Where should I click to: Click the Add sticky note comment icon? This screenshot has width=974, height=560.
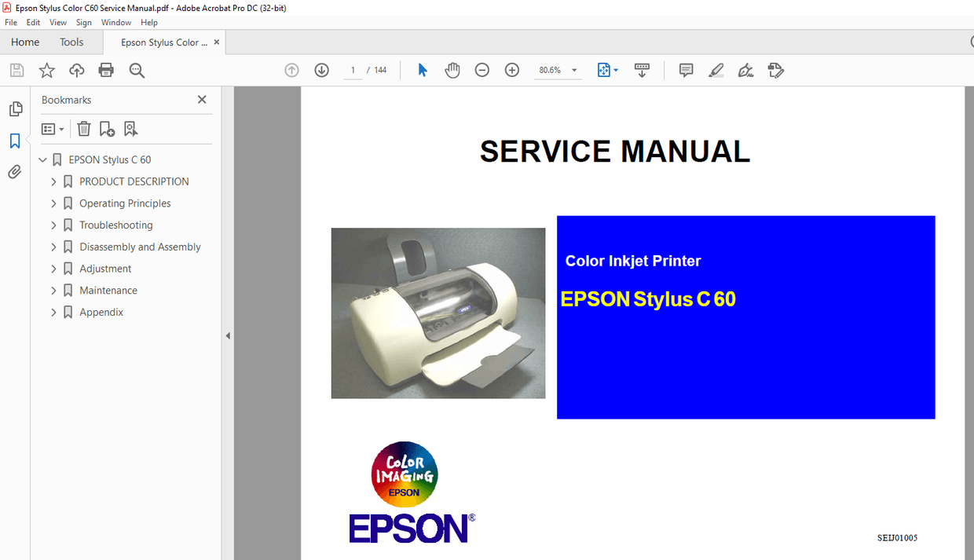pyautogui.click(x=685, y=70)
